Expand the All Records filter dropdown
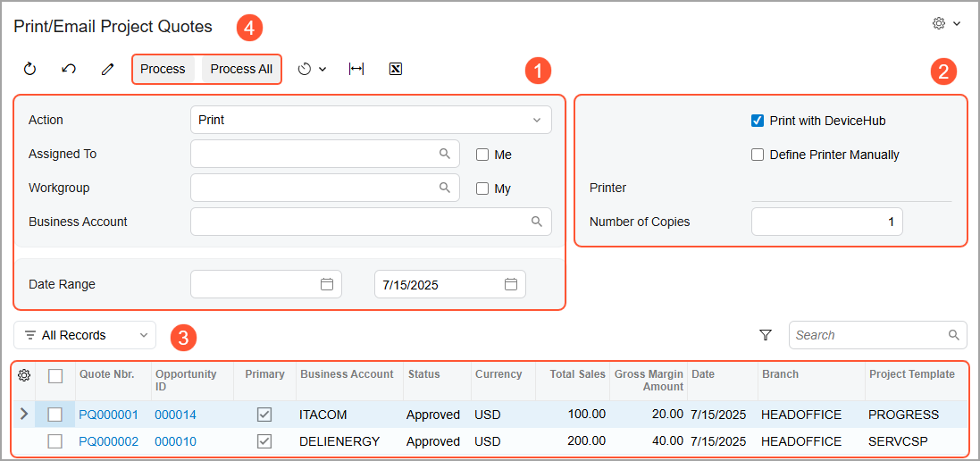Image resolution: width=980 pixels, height=461 pixels. point(85,335)
